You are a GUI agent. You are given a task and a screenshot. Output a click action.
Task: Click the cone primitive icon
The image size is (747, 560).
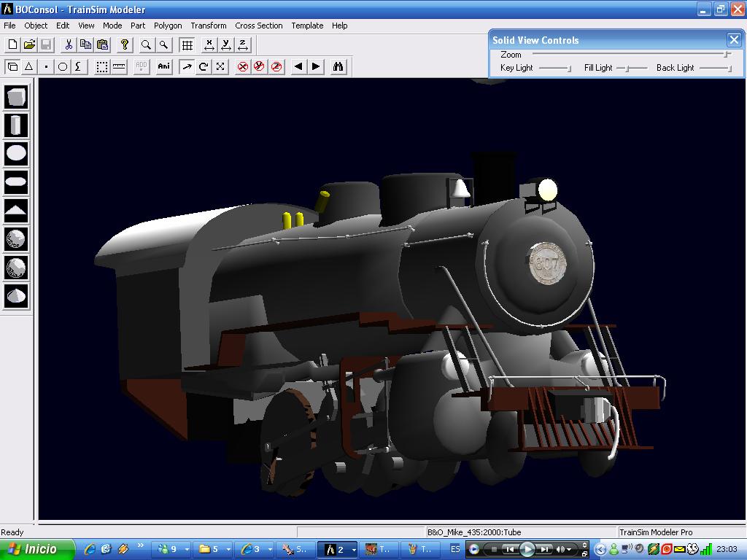pyautogui.click(x=16, y=295)
